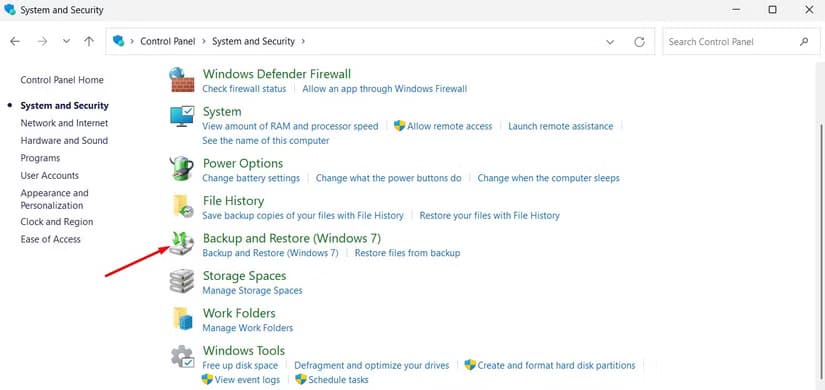The image size is (825, 390).
Task: Go back with the back arrow
Action: click(x=15, y=42)
